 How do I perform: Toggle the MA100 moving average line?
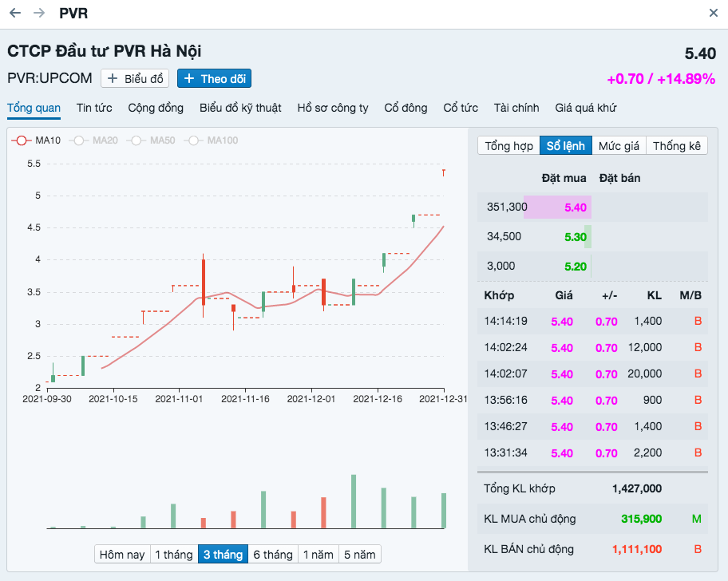coord(212,140)
